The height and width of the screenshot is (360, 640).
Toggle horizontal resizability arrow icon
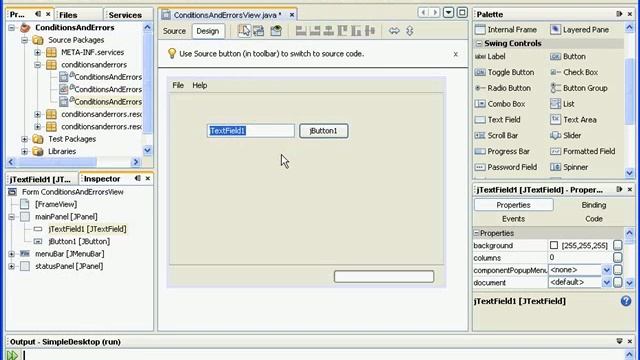[394, 31]
